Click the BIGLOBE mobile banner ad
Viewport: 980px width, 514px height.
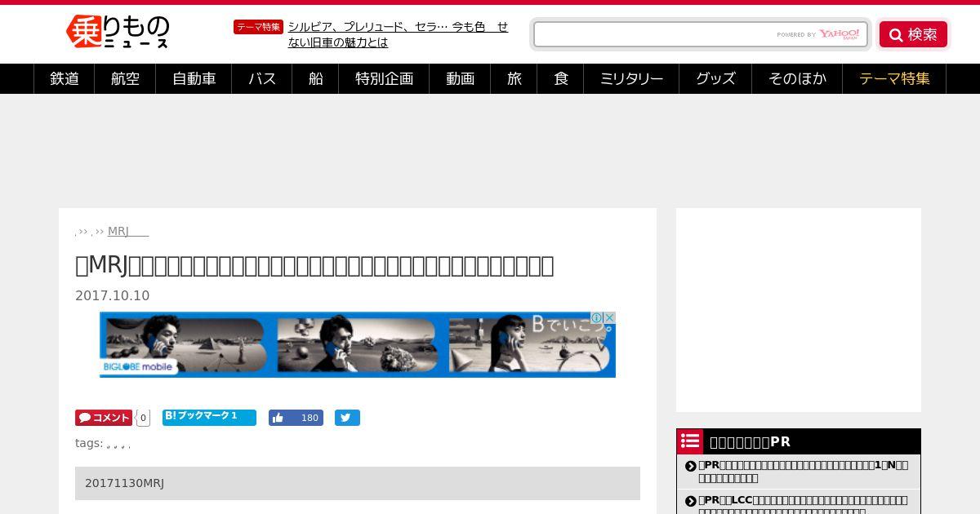coord(358,344)
